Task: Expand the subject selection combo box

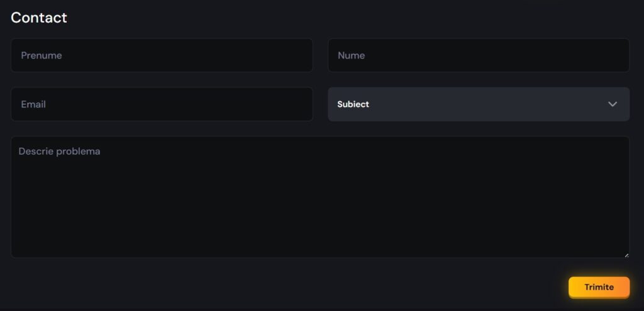Action: pos(478,104)
